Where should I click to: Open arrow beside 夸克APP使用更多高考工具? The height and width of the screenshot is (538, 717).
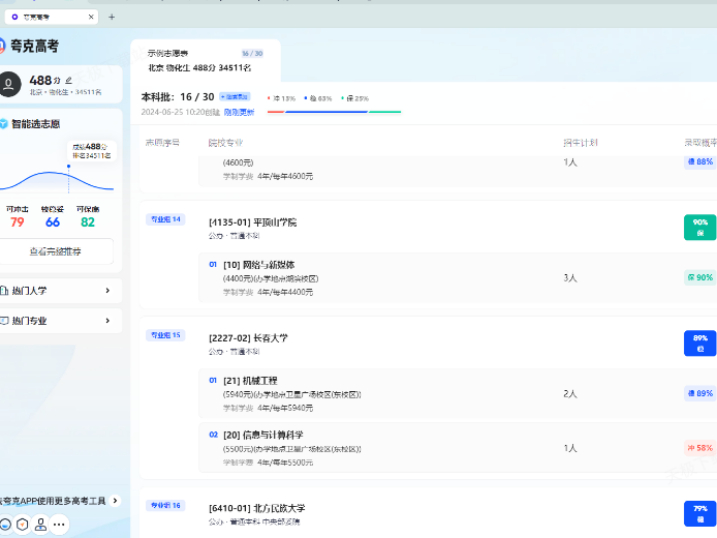pos(115,501)
